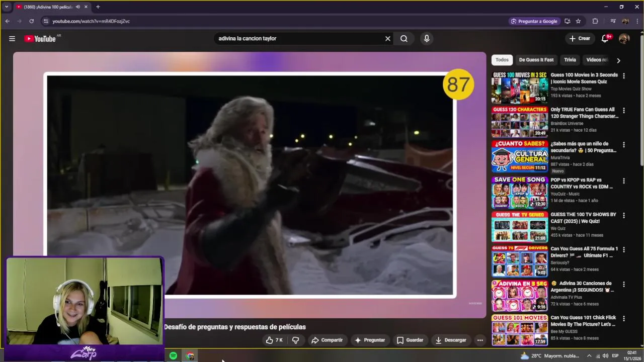Image resolution: width=644 pixels, height=362 pixels.
Task: Click the Descargar button
Action: pos(451,340)
